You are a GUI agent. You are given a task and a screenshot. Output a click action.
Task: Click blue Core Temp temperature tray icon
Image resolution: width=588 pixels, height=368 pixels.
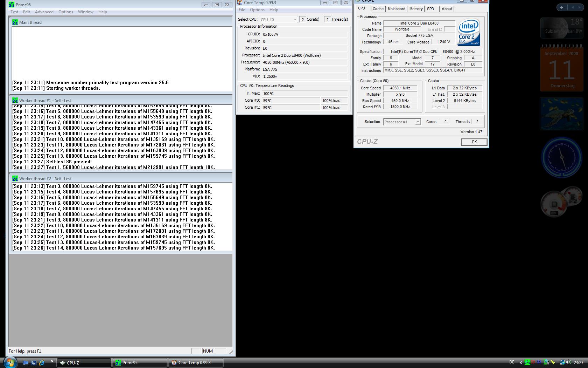tap(539, 362)
